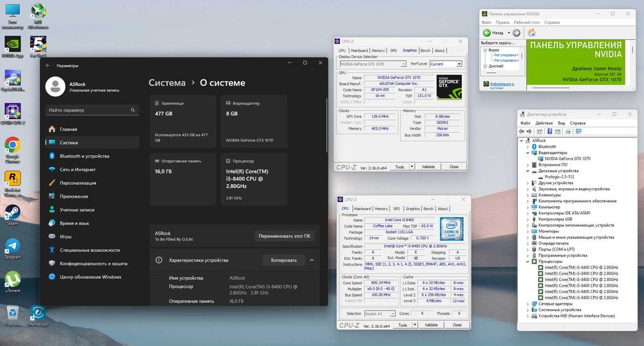Viewport: 644px width, 346px height.
Task: Click the Переименовать этот ПК button
Action: 285,236
